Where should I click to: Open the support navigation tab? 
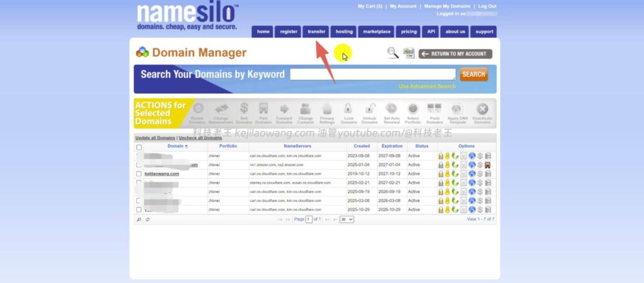pos(484,31)
